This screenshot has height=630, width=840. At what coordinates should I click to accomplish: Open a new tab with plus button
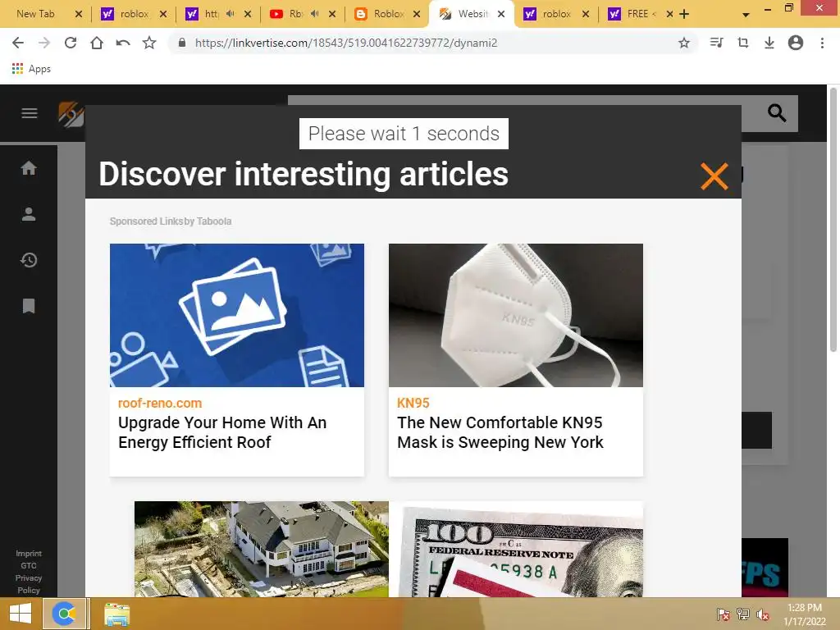click(x=684, y=14)
